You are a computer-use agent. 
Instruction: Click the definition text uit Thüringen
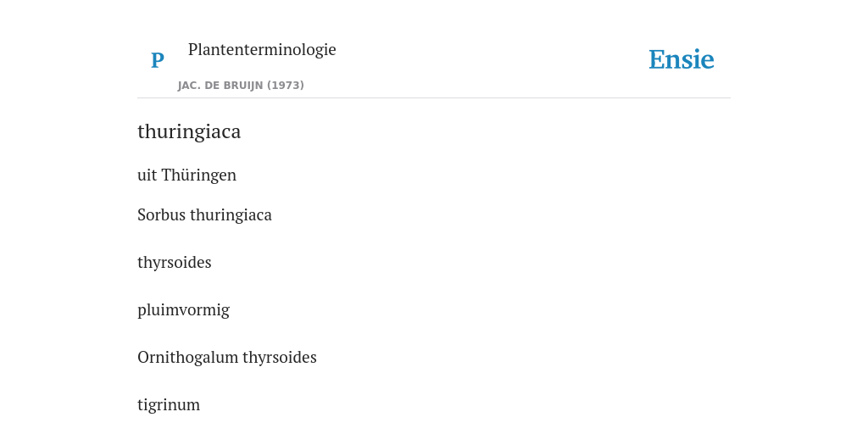(186, 175)
